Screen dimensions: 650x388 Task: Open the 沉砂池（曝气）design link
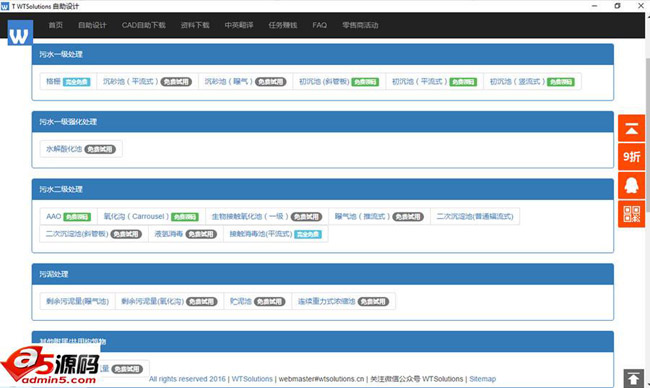pyautogui.click(x=245, y=82)
